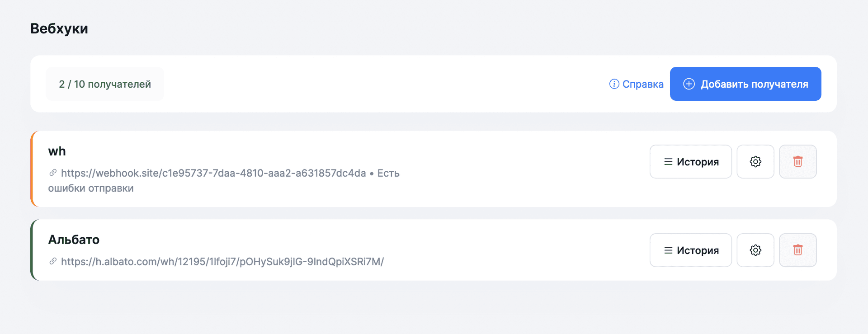Click link icon beside webhook.site URL
The image size is (868, 334).
(53, 173)
